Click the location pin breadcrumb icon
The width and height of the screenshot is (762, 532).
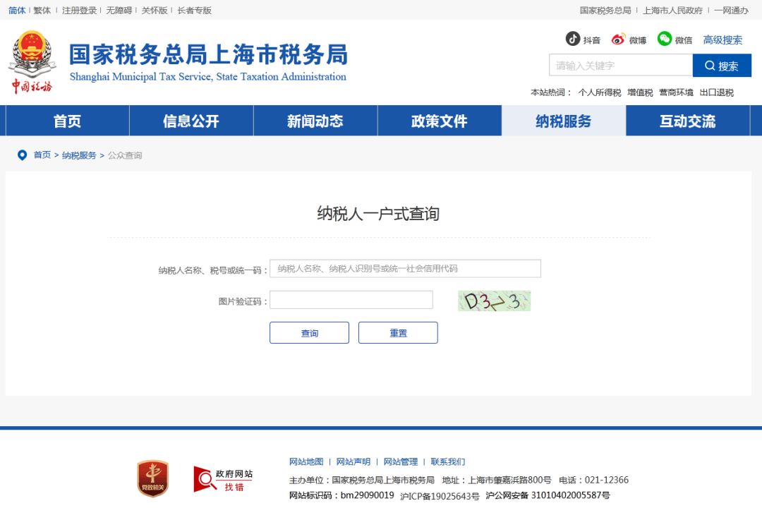22,155
